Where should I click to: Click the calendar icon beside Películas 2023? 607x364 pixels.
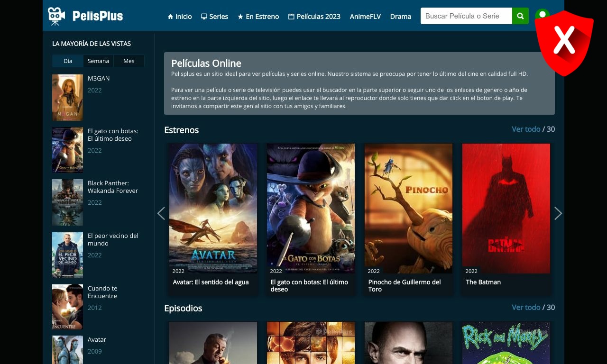click(x=292, y=16)
